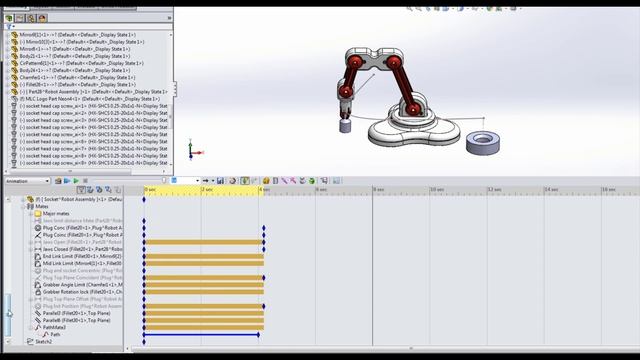Select Chamfer1<1> component in tree
Viewport: 640px width, 360px height.
click(77, 78)
